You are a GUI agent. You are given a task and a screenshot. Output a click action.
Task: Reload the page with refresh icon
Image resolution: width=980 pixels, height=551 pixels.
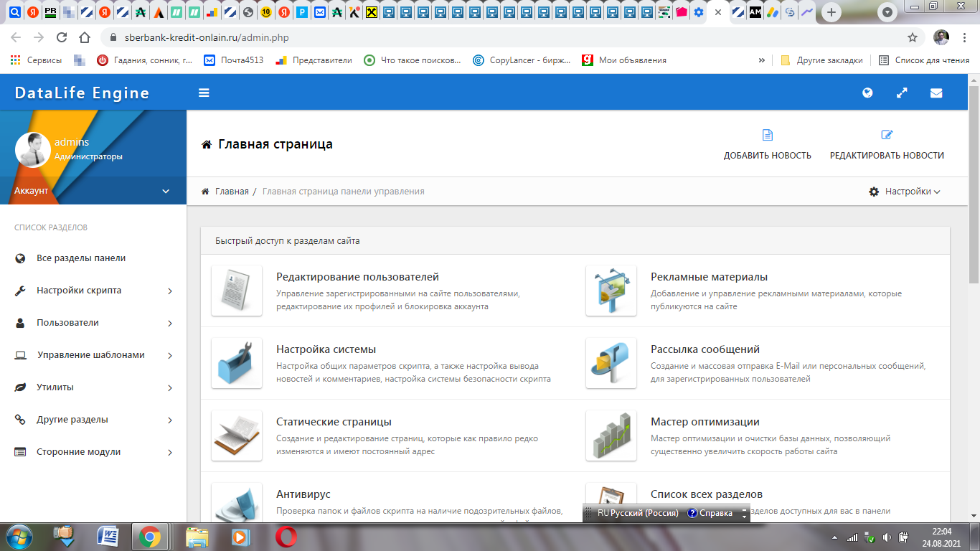click(62, 37)
